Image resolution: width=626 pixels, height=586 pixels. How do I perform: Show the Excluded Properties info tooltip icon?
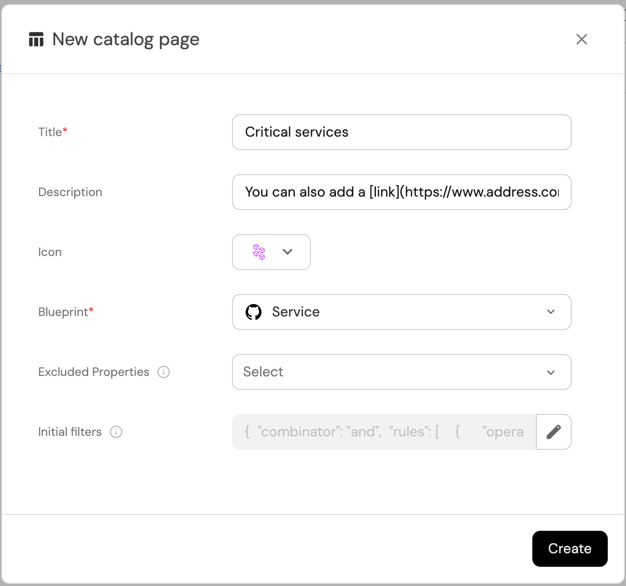tap(164, 372)
